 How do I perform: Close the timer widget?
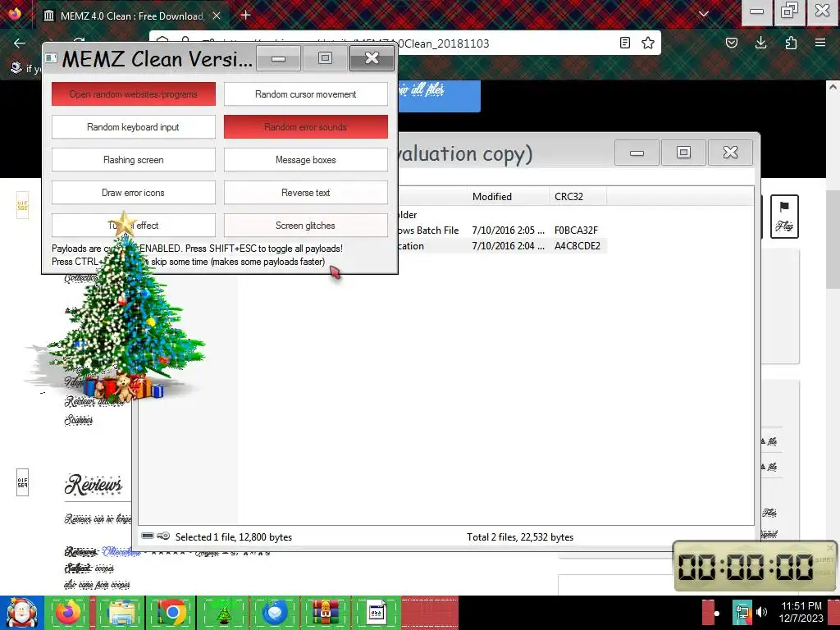click(830, 548)
